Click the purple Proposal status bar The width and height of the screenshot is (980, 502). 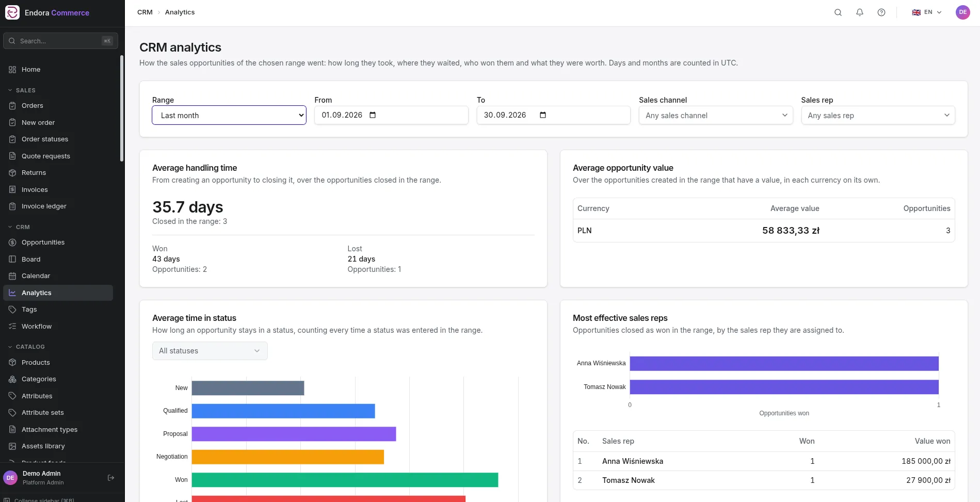pyautogui.click(x=294, y=434)
